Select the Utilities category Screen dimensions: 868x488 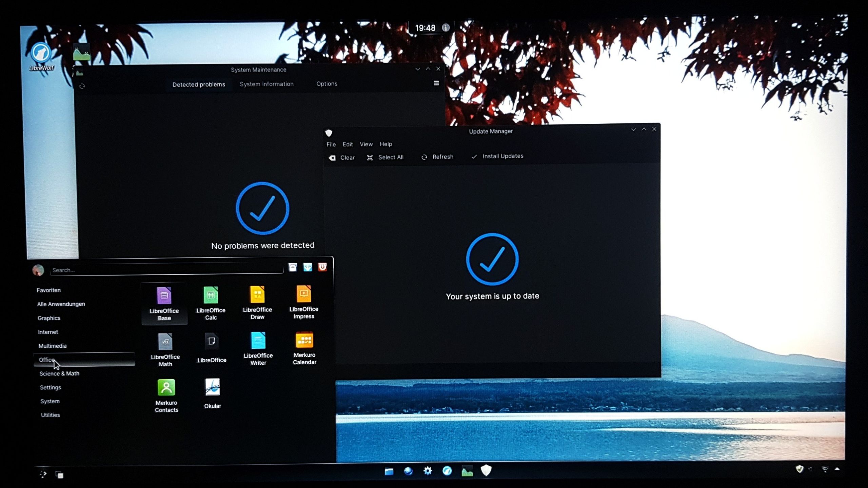[x=50, y=415]
